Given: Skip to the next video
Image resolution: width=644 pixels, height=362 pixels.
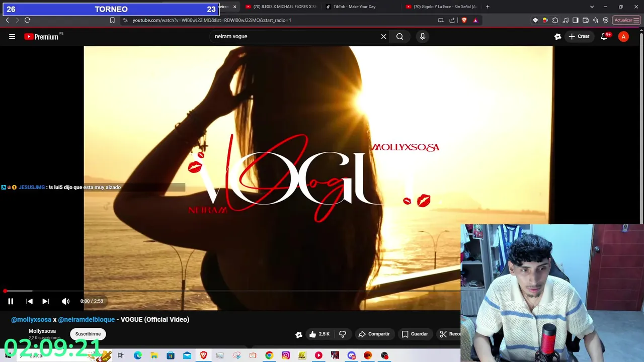Looking at the screenshot, I should (x=45, y=301).
